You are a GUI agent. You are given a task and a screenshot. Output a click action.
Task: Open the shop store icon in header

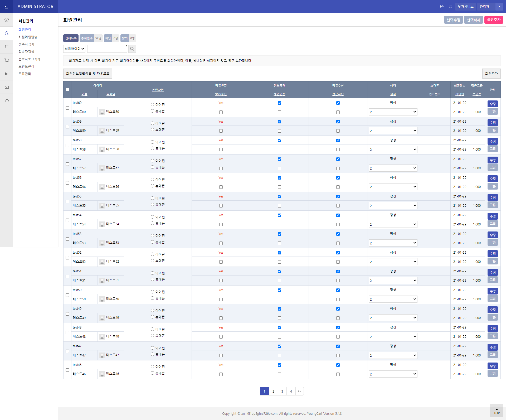[x=442, y=7]
